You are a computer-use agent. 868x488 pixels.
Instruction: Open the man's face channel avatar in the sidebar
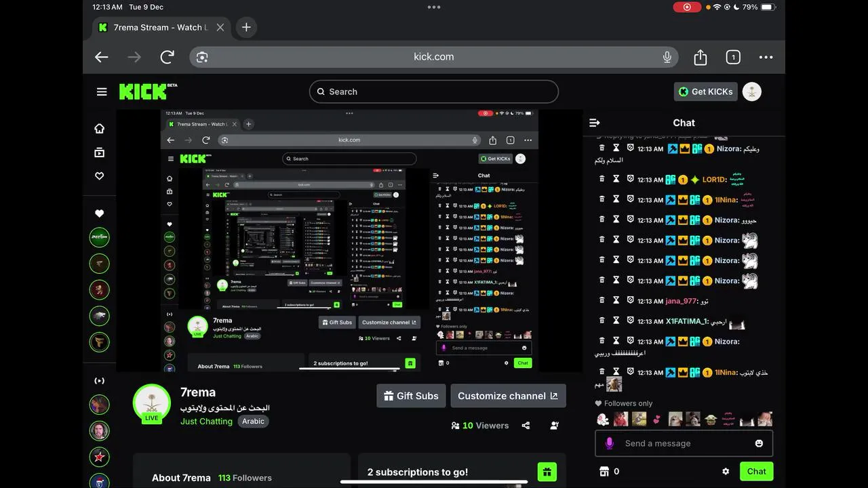coord(100,431)
